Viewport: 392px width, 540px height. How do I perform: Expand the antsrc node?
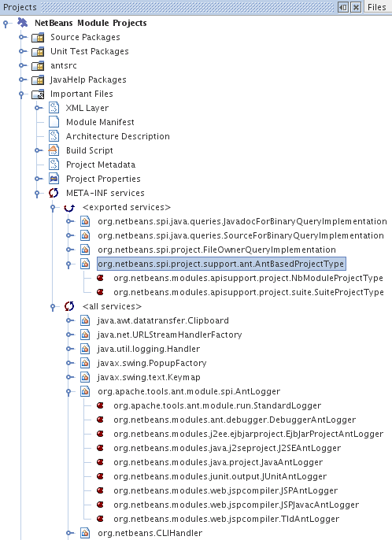pyautogui.click(x=23, y=65)
